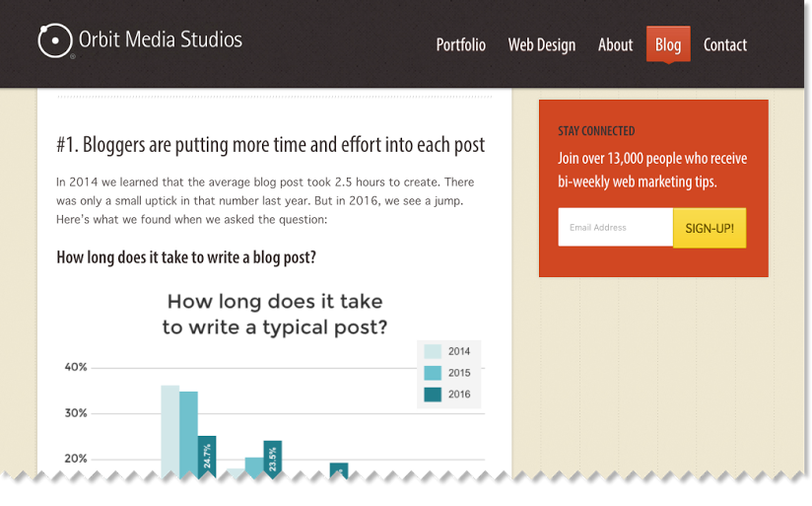This screenshot has width=812, height=506.
Task: Click the Orbit Media Studios site name
Action: (x=161, y=39)
